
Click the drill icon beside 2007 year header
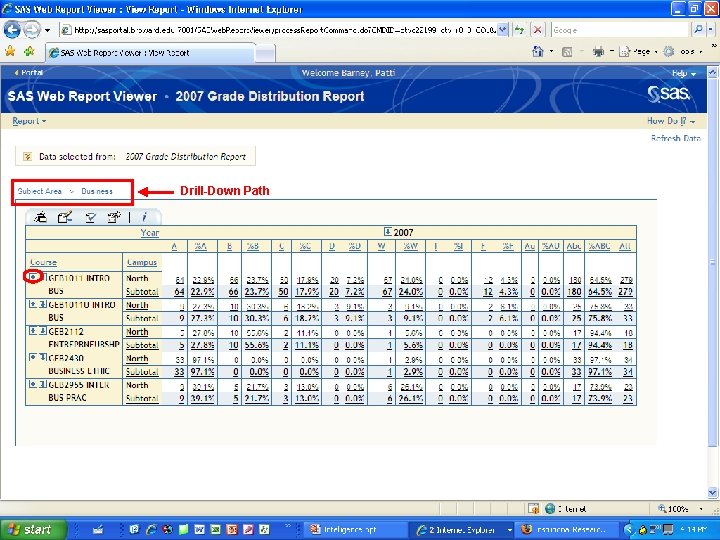coord(387,231)
